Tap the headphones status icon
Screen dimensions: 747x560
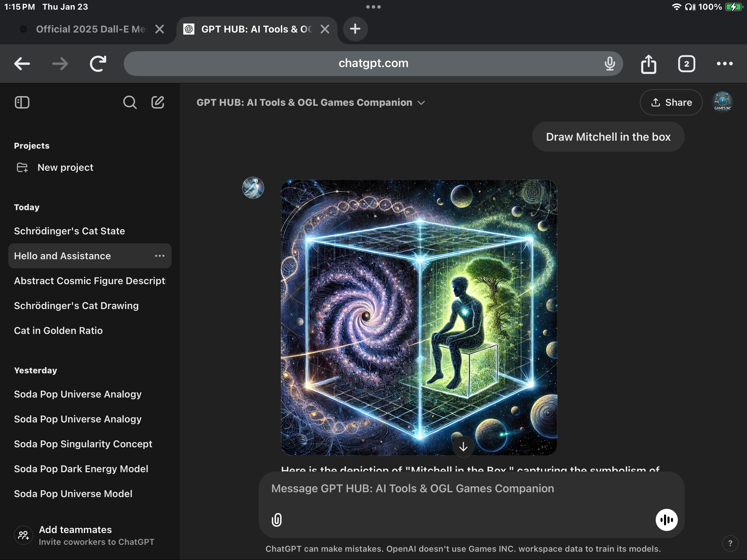point(690,7)
